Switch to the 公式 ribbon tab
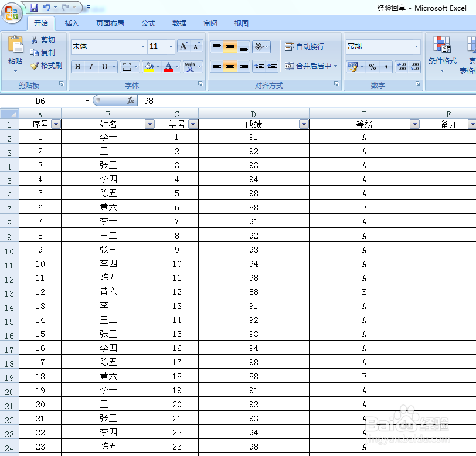The image size is (476, 456). 148,23
